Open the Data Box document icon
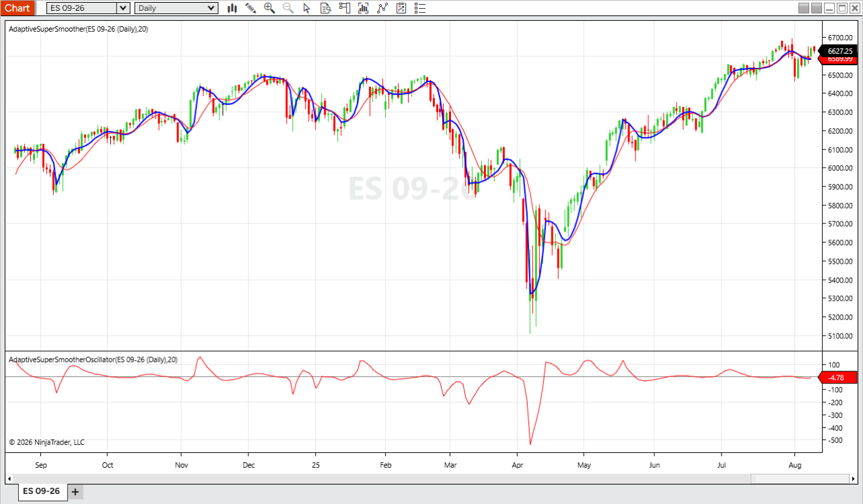The height and width of the screenshot is (504, 863). tap(326, 8)
